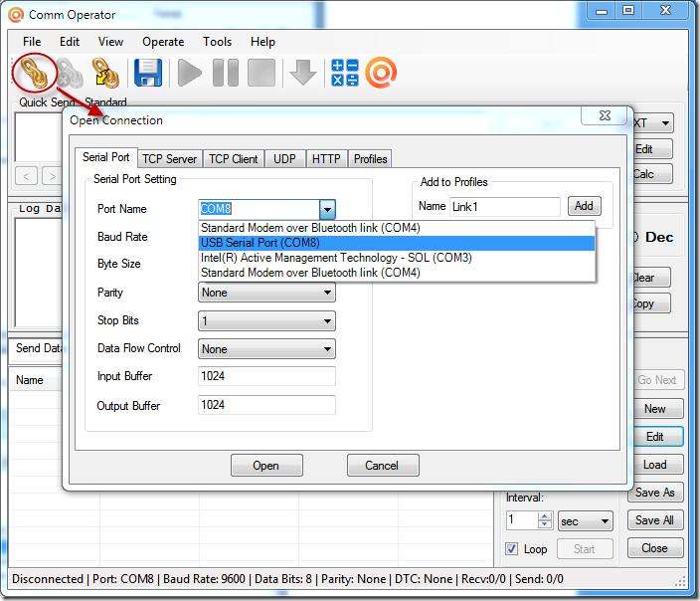Viewport: 700px width, 601px height.
Task: Click the orange Comm Operator logo icon
Action: coord(381,73)
